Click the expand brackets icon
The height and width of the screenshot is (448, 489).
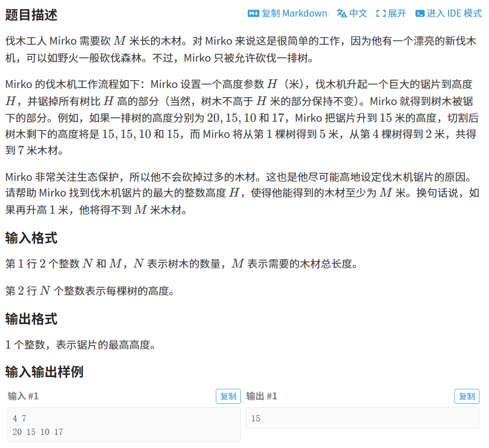[x=381, y=14]
